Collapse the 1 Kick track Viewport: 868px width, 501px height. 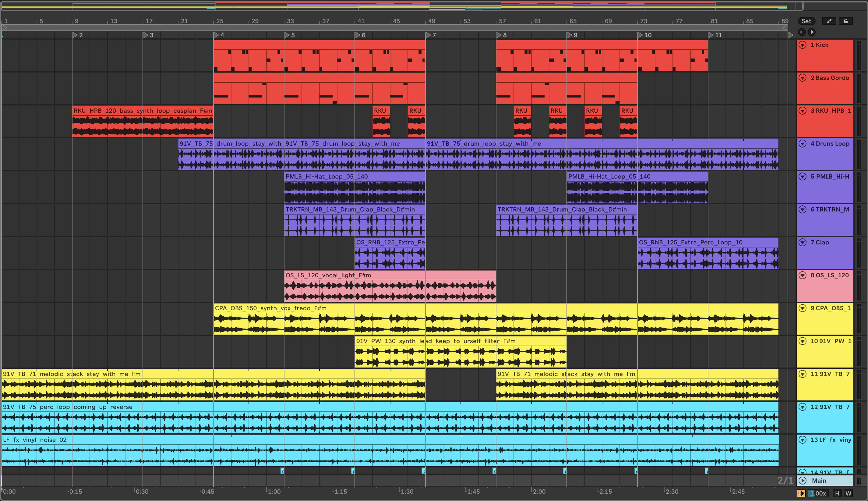pos(802,45)
